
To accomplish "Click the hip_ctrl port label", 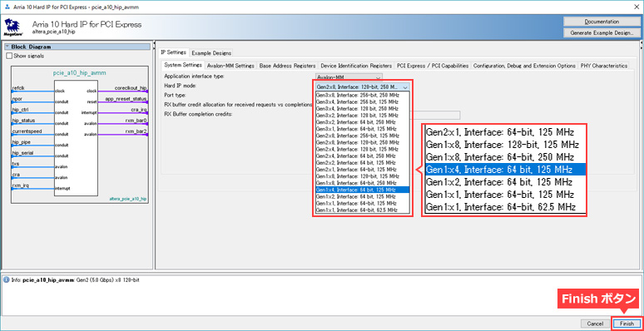I will [20, 110].
